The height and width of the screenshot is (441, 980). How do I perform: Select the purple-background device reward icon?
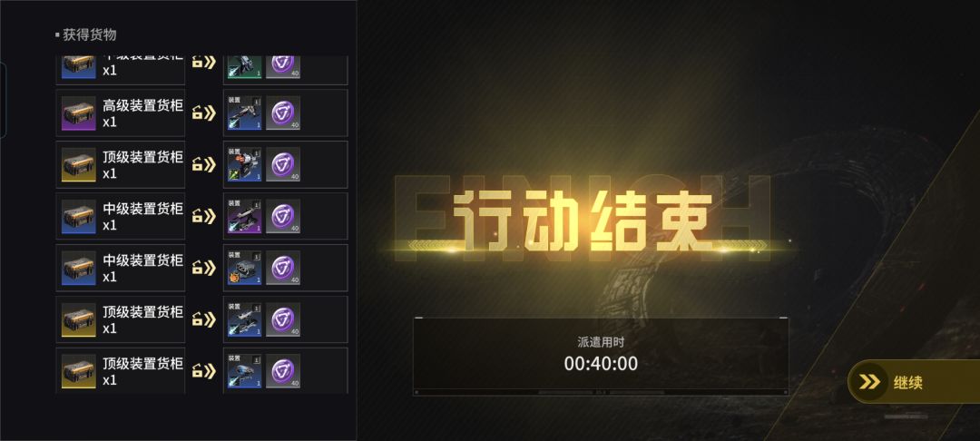pyautogui.click(x=244, y=216)
